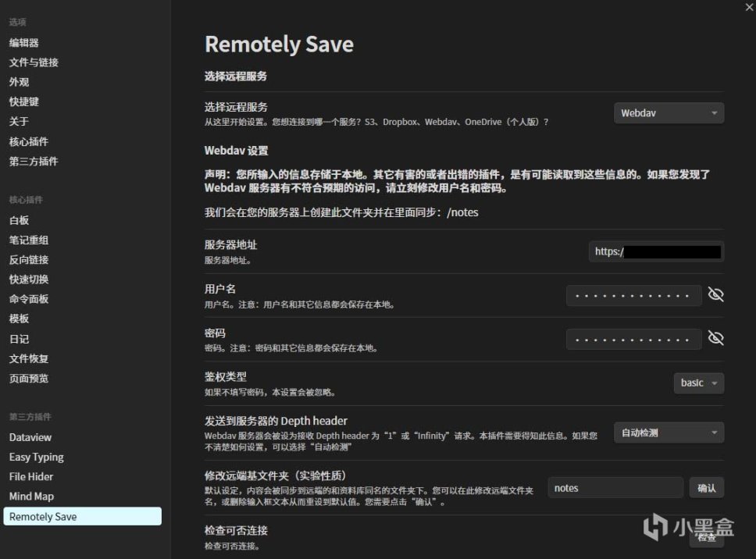
Task: Click the notes remote folder input
Action: (x=615, y=488)
